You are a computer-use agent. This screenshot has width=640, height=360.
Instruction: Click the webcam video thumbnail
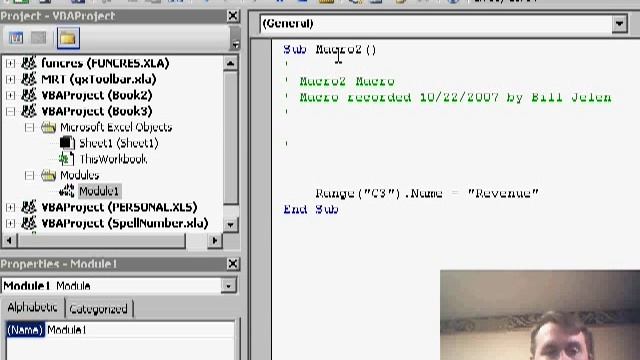coord(540,315)
